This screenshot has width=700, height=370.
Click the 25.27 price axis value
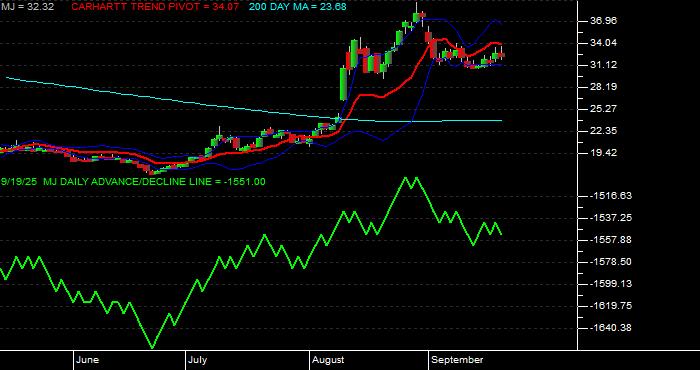pos(604,109)
